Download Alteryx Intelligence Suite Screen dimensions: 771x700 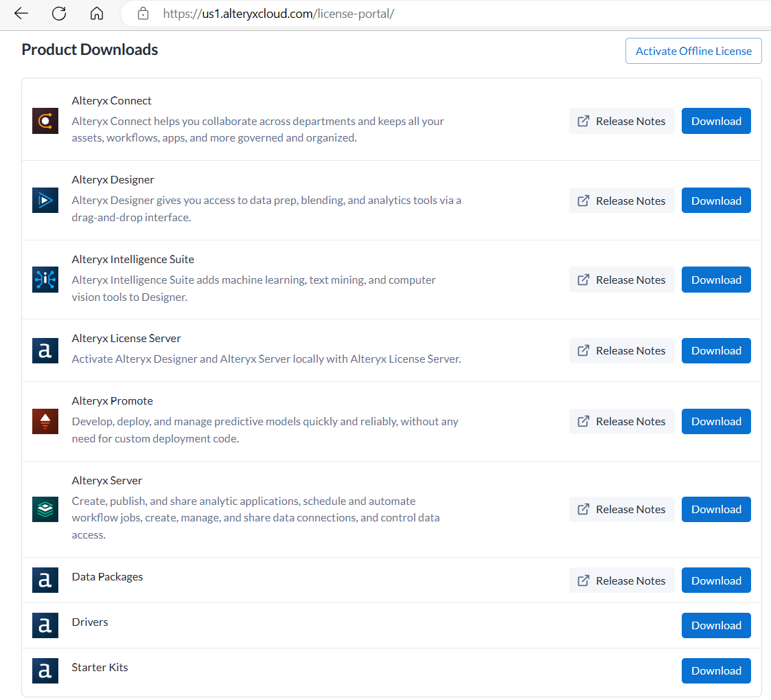click(716, 280)
